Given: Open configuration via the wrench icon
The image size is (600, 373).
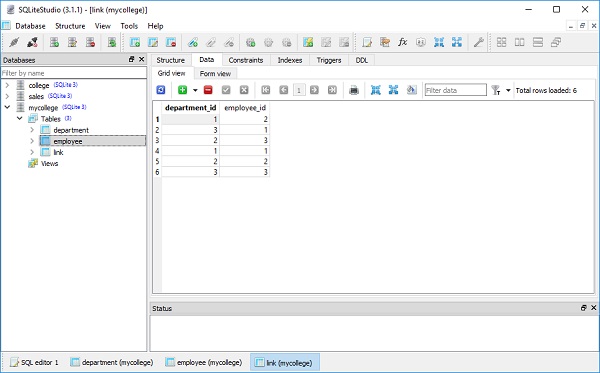Looking at the screenshot, I should click(x=478, y=42).
